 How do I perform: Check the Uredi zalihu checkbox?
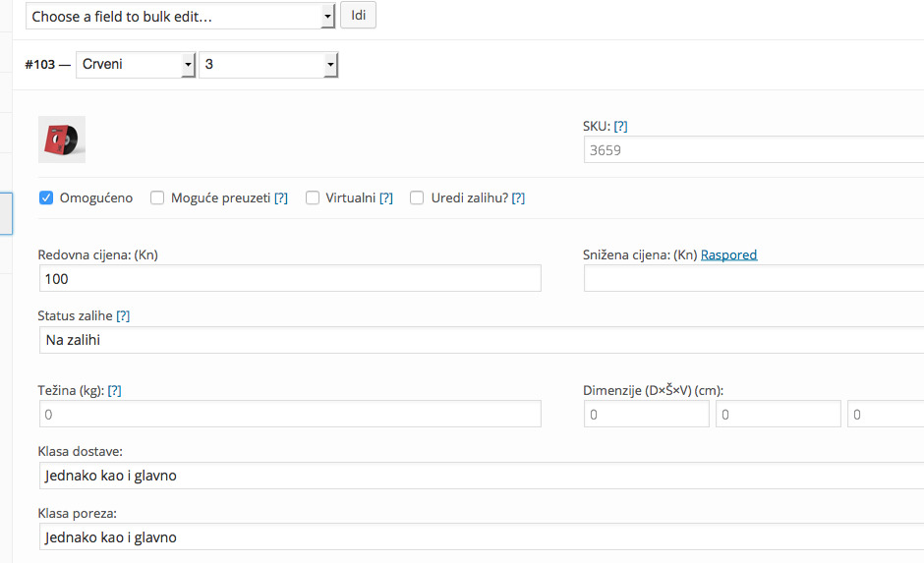(417, 197)
